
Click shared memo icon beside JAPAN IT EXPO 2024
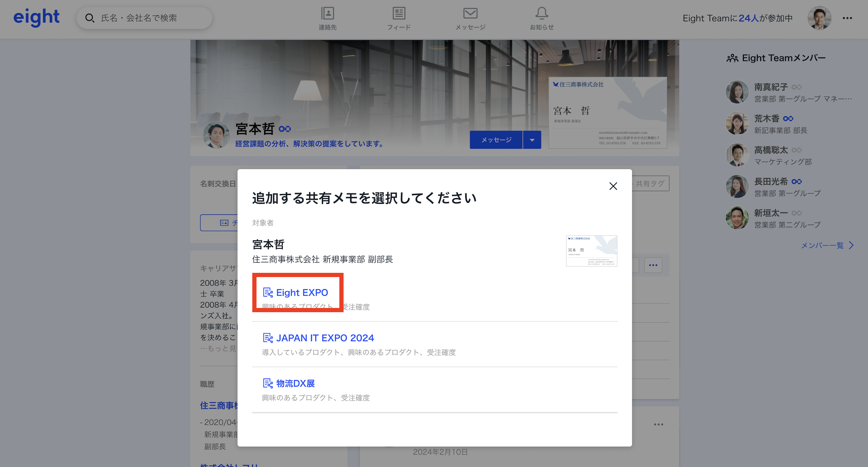268,338
